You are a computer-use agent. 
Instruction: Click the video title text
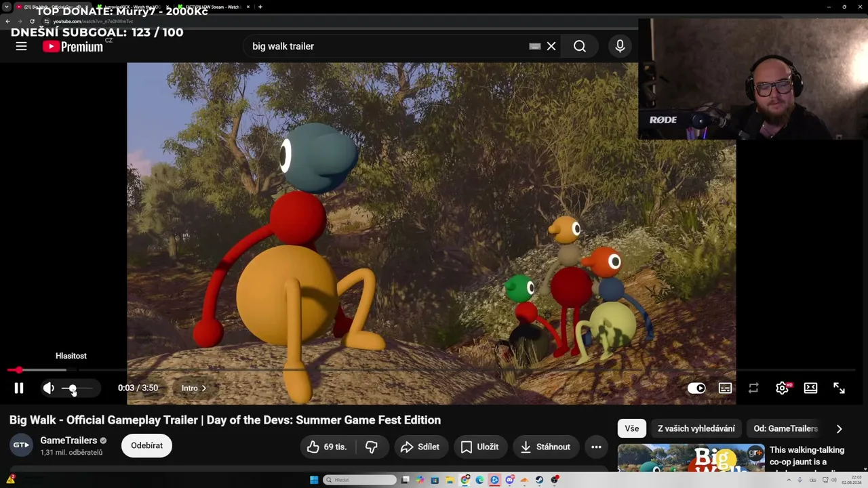pyautogui.click(x=225, y=420)
